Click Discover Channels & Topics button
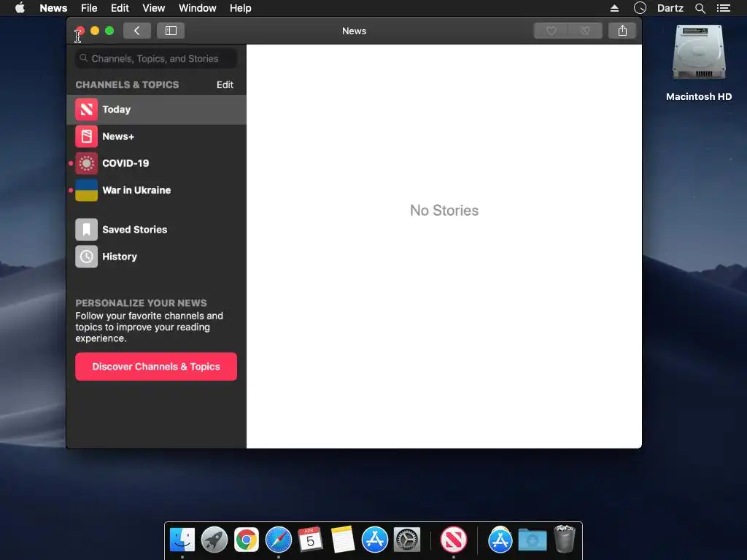The image size is (747, 560). coord(156,367)
